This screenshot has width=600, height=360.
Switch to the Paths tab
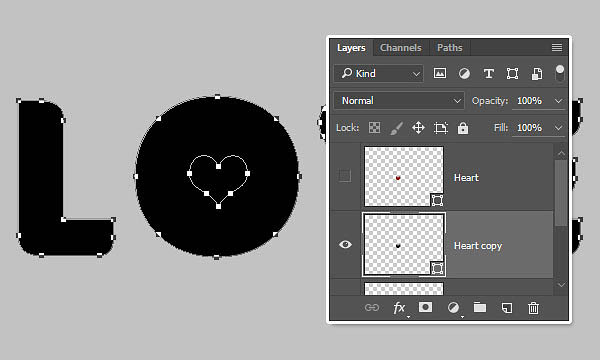click(x=450, y=48)
